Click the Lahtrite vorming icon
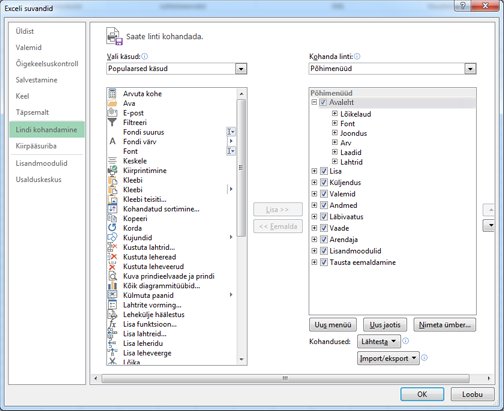Viewport: 504px width, 411px height. click(x=112, y=305)
